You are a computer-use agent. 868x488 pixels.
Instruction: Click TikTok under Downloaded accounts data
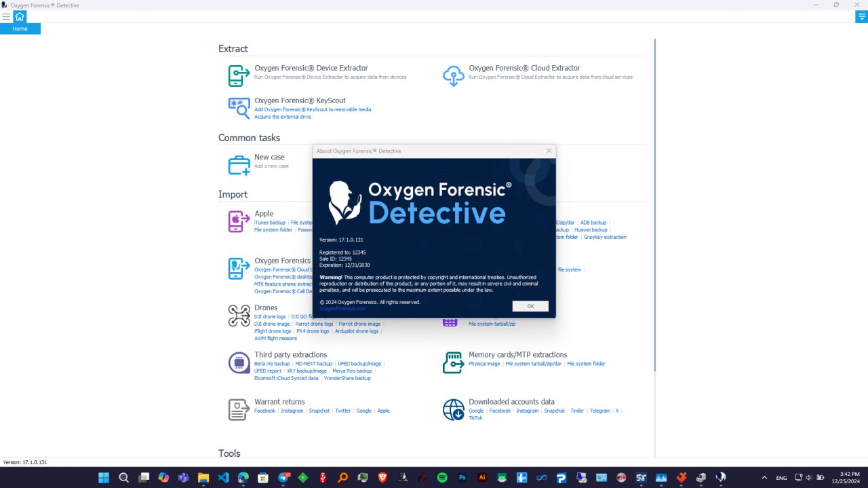475,418
